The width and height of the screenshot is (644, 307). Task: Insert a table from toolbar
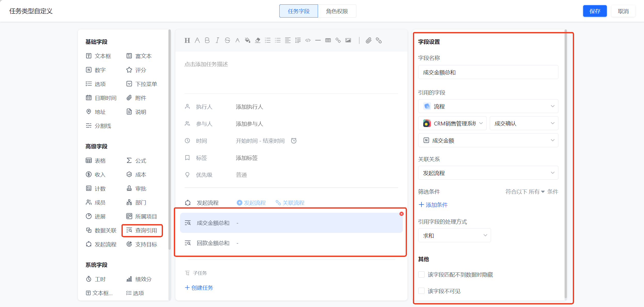[x=328, y=40]
